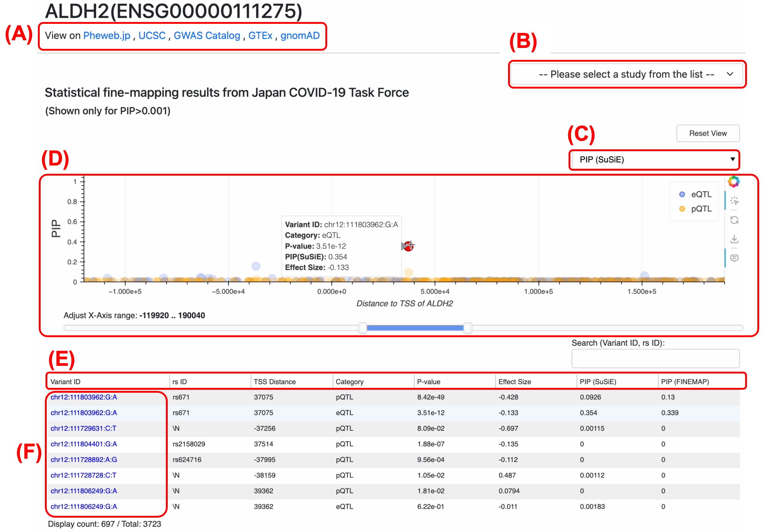Screen dimensions: 765x532
Task: Open the PIP (SuSiE) metric dropdown
Action: pyautogui.click(x=654, y=159)
